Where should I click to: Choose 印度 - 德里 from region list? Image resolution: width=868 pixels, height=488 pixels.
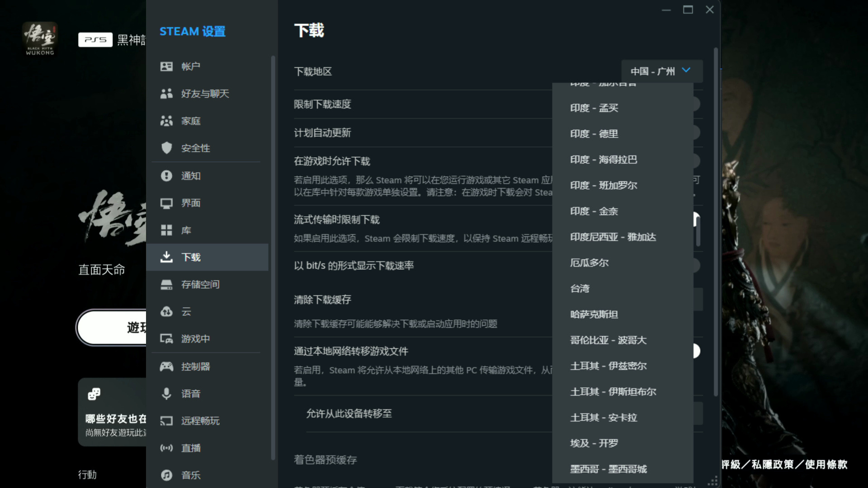[623, 134]
